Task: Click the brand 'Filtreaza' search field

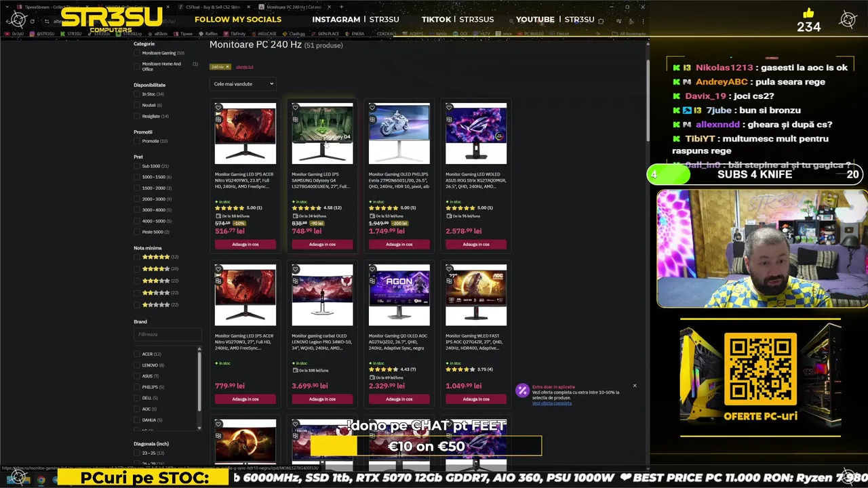Action: tap(167, 334)
